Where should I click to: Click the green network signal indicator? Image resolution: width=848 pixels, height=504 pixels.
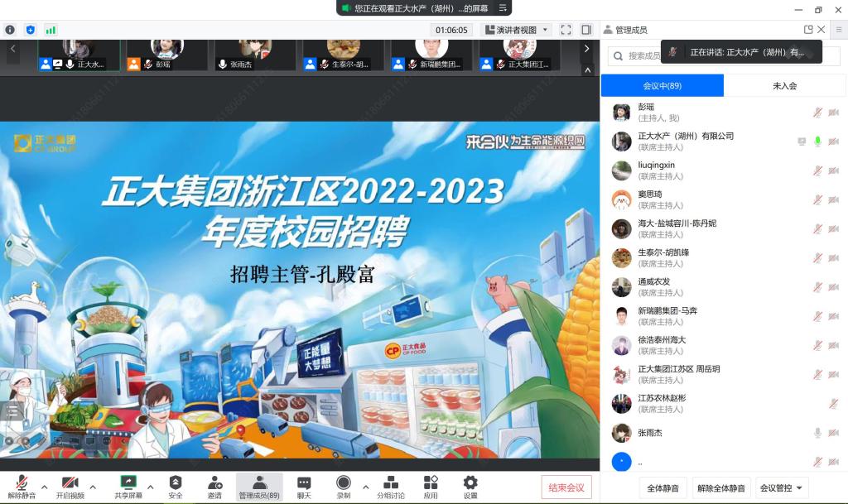click(51, 30)
